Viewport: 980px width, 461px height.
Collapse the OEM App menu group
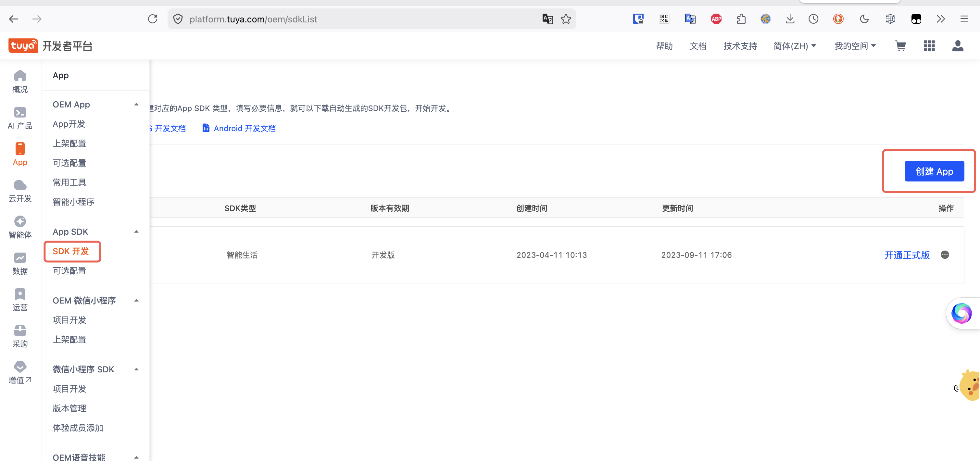coord(136,104)
